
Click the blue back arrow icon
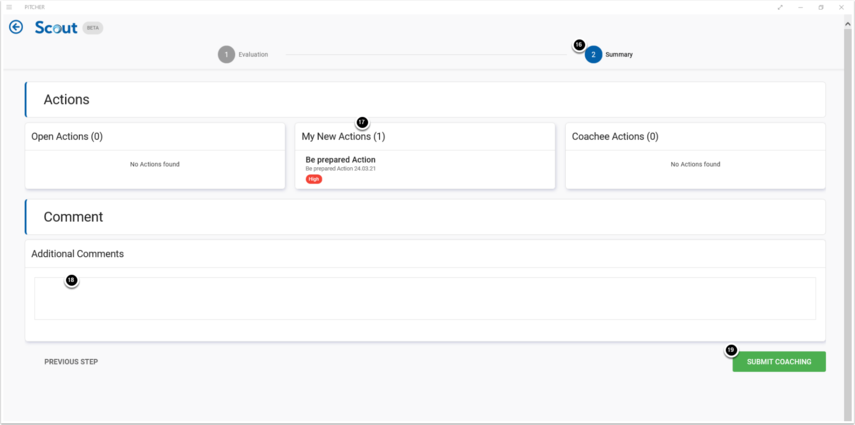(16, 28)
